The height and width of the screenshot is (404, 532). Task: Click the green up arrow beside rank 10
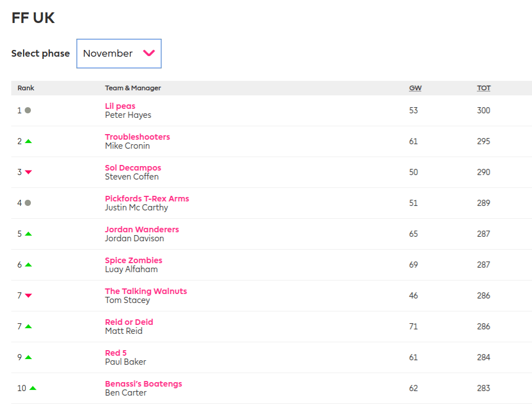tap(33, 388)
